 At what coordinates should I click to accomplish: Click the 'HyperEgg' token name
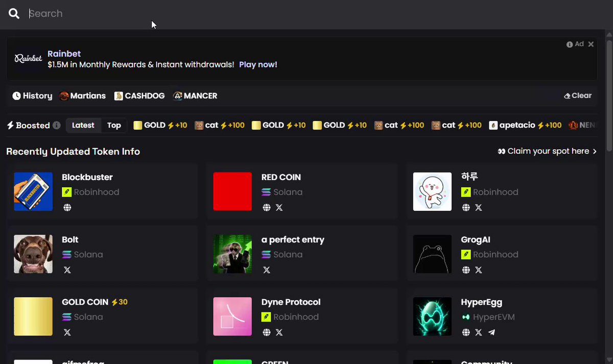click(482, 302)
